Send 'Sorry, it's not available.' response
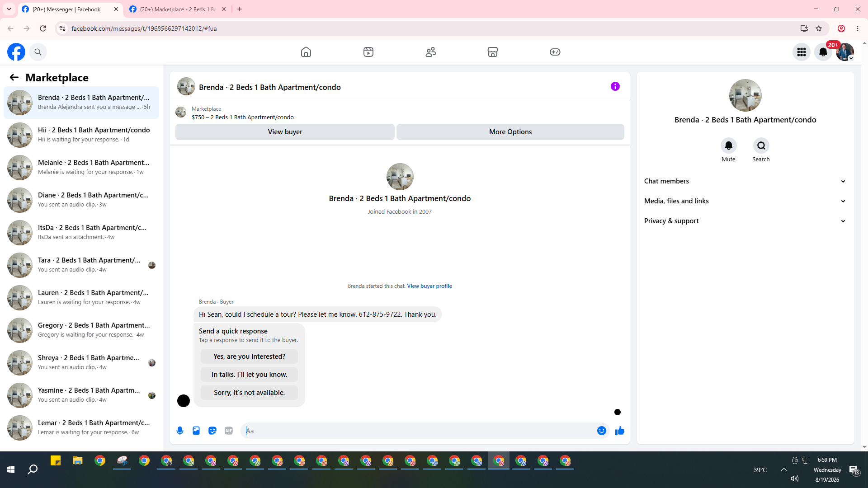 point(249,393)
